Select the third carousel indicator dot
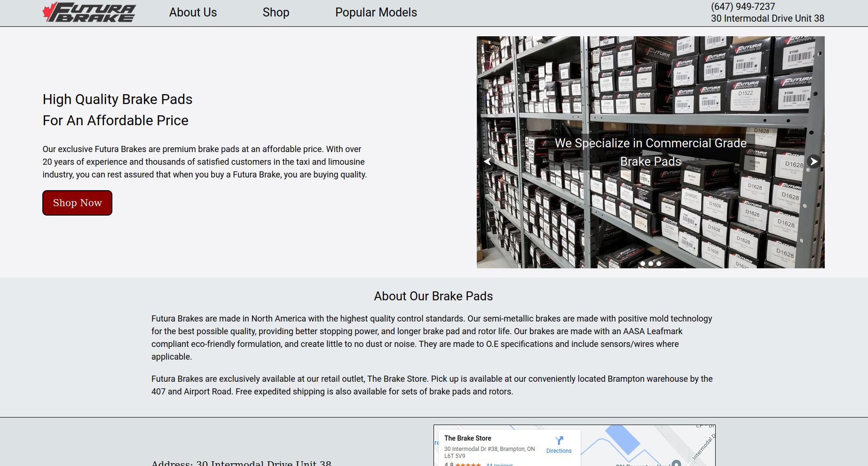This screenshot has width=868, height=466. click(659, 264)
